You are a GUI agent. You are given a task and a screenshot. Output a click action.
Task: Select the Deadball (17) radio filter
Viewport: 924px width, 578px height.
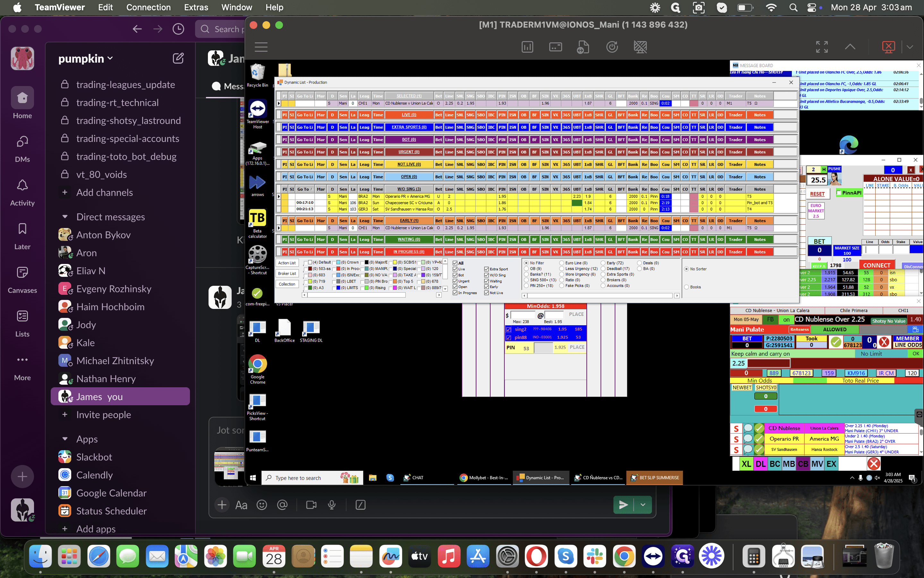point(603,269)
